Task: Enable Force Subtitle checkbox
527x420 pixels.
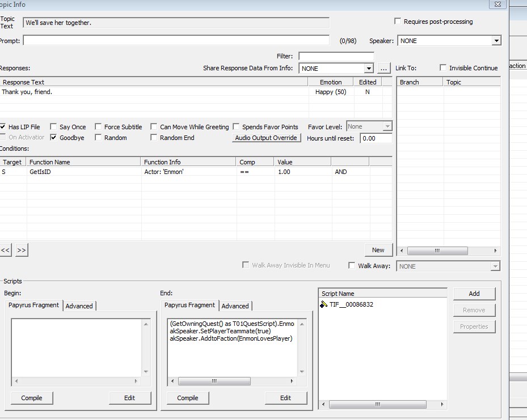Action: 98,126
